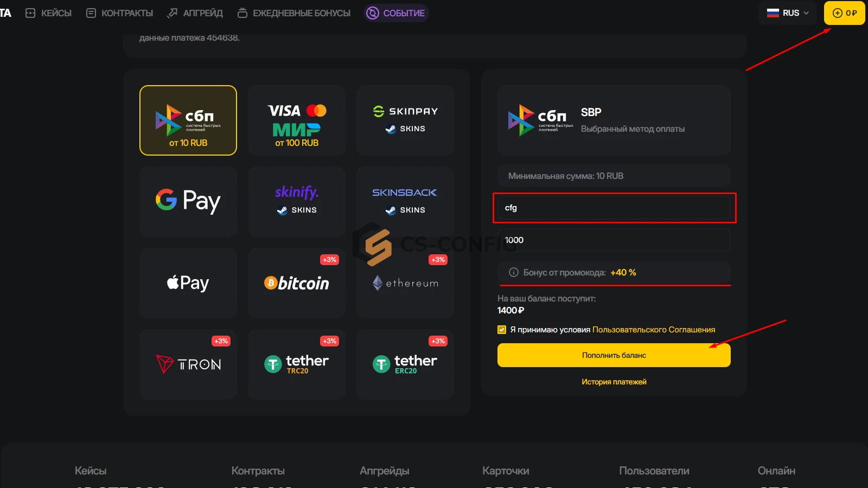The width and height of the screenshot is (868, 488).
Task: Select the Tether TRC20 payment tile
Action: [297, 364]
